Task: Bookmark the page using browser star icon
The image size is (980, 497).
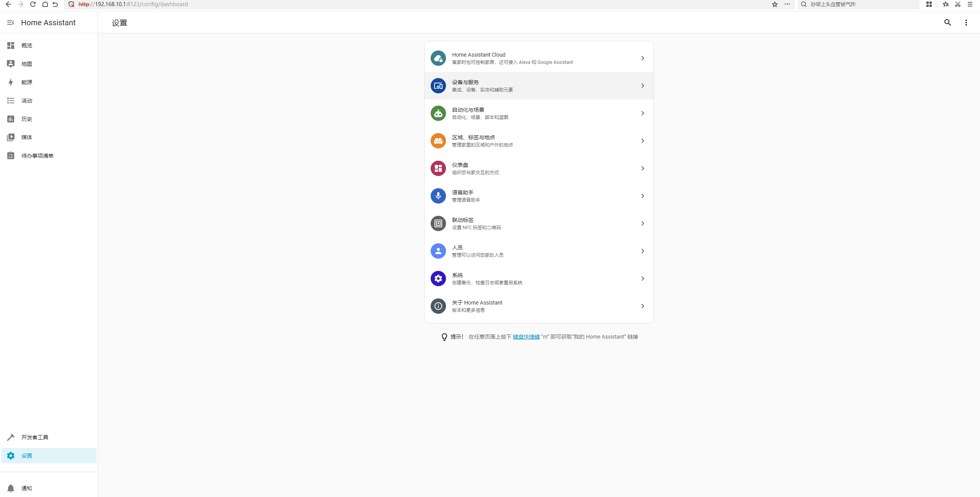Action: click(774, 4)
